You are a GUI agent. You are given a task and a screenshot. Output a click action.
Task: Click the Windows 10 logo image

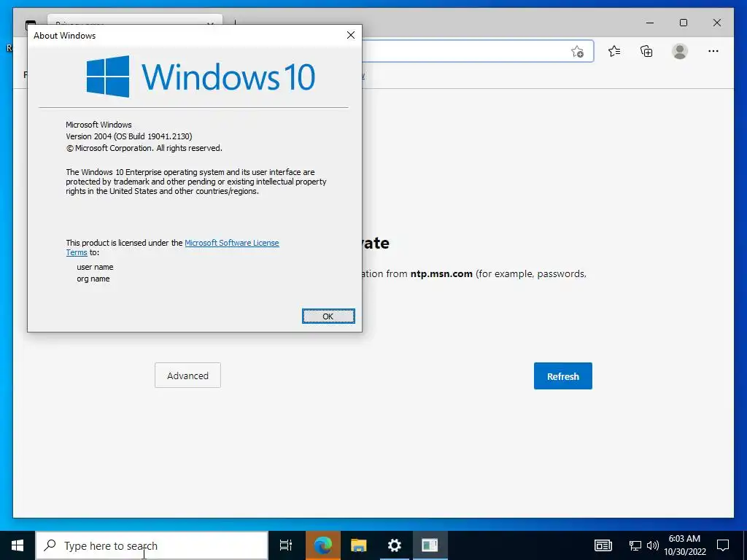click(x=201, y=76)
